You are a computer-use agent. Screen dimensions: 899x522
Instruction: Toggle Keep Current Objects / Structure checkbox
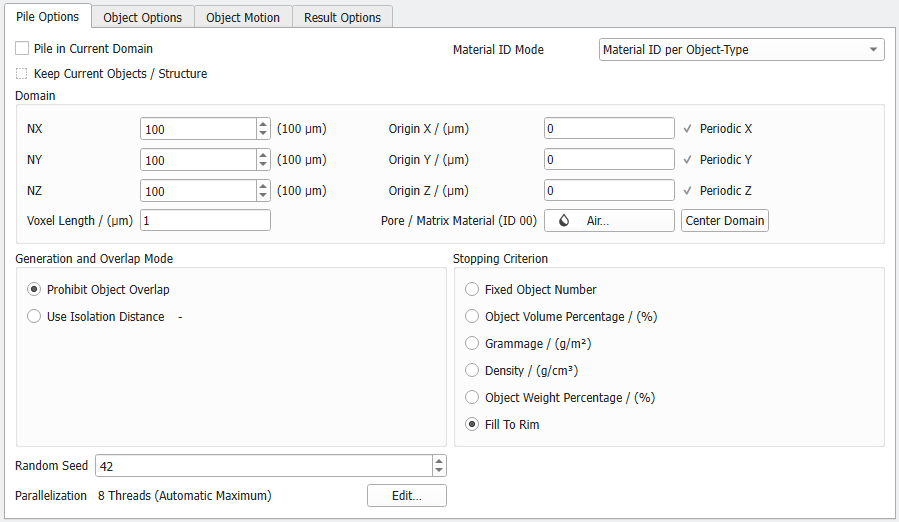[22, 73]
